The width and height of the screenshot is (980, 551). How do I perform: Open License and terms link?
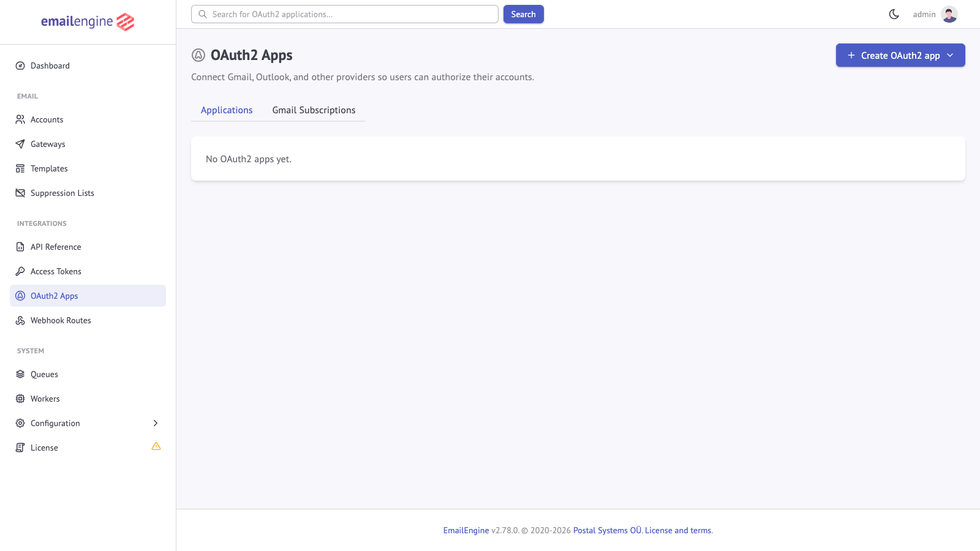pyautogui.click(x=678, y=531)
